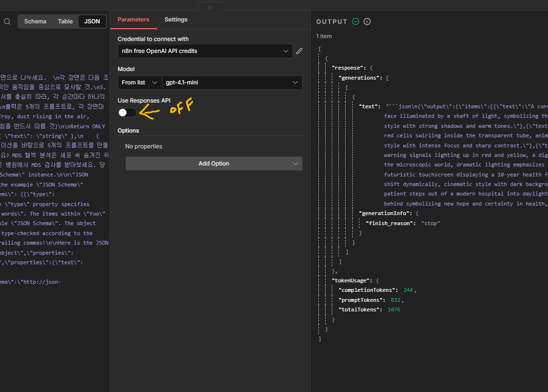The height and width of the screenshot is (392, 548).
Task: Select the Parameters tab
Action: pos(133,20)
